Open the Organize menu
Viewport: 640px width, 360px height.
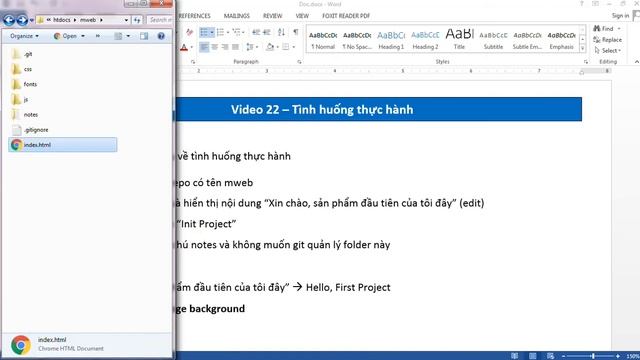(24, 36)
